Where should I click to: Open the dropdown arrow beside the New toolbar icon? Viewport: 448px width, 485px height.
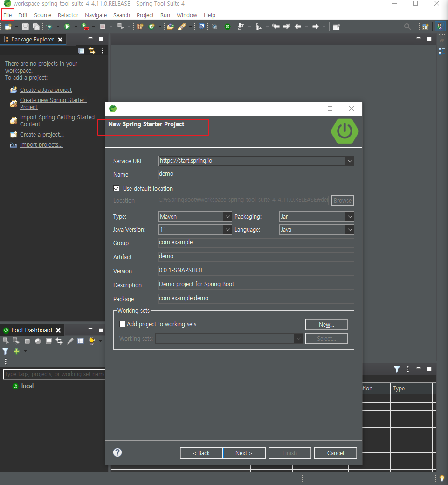click(x=16, y=27)
